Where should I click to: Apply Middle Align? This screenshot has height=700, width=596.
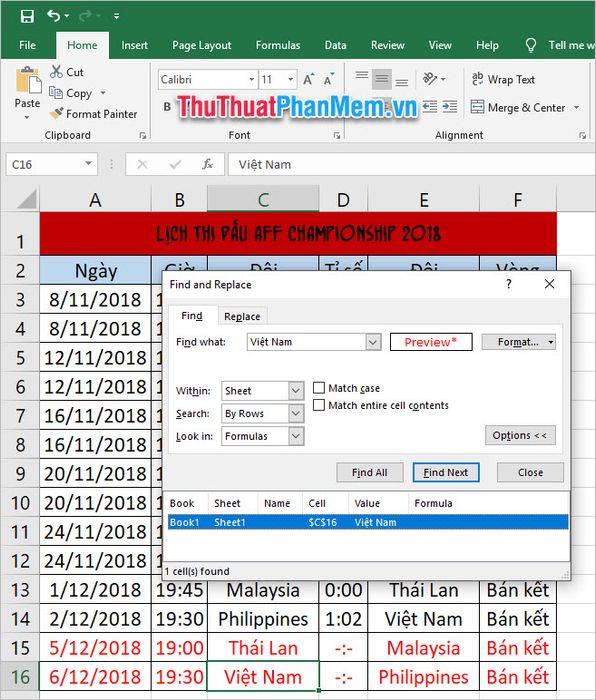click(382, 79)
